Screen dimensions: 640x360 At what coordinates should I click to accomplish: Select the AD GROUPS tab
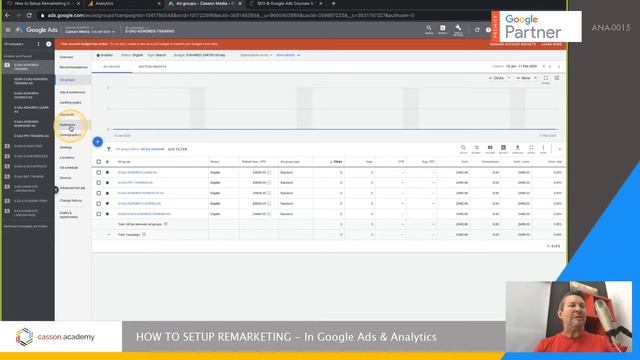tap(112, 67)
